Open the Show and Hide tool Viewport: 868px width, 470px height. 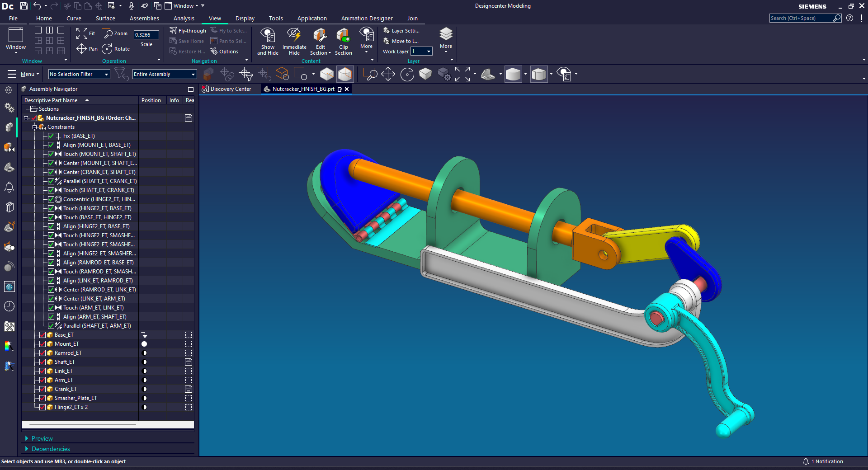coord(268,41)
